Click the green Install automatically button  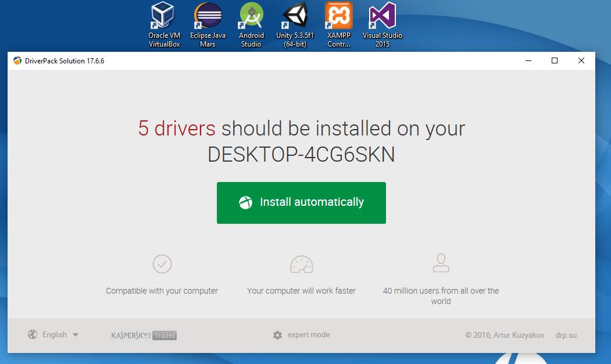coord(301,203)
